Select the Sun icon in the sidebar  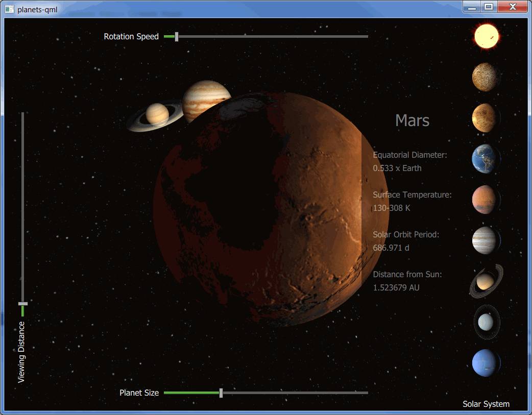coord(486,36)
